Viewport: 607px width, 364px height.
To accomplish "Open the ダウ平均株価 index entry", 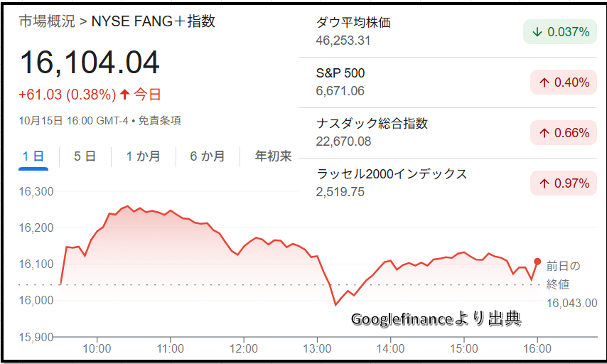I will coord(353,23).
